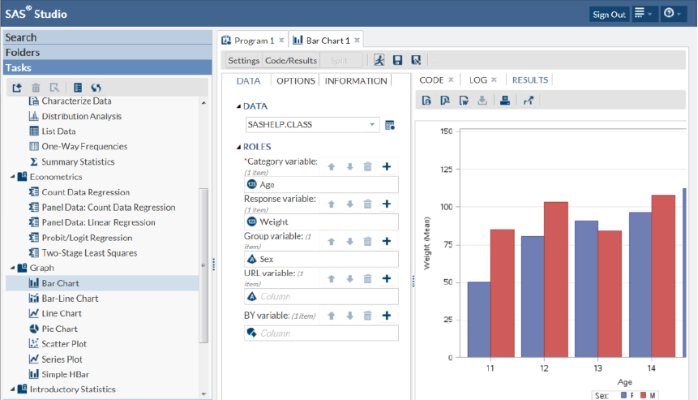This screenshot has height=400, width=698.
Task: Collapse the Graph task group
Action: [x=13, y=268]
